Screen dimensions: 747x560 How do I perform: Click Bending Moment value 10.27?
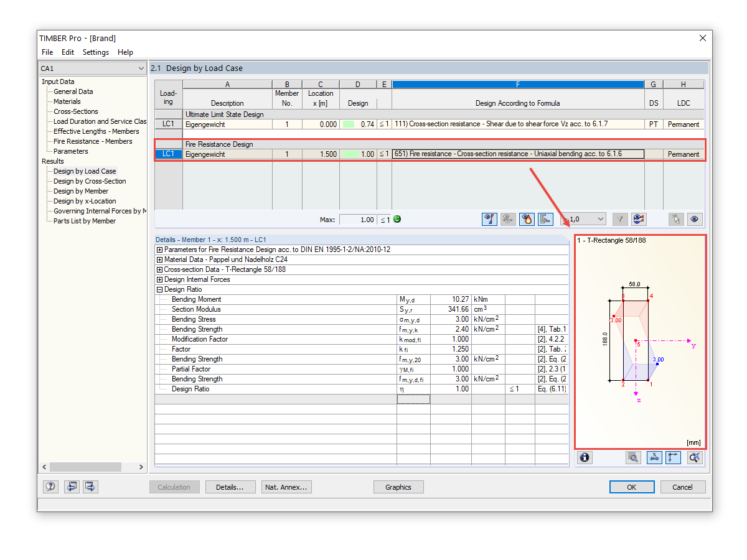(451, 299)
